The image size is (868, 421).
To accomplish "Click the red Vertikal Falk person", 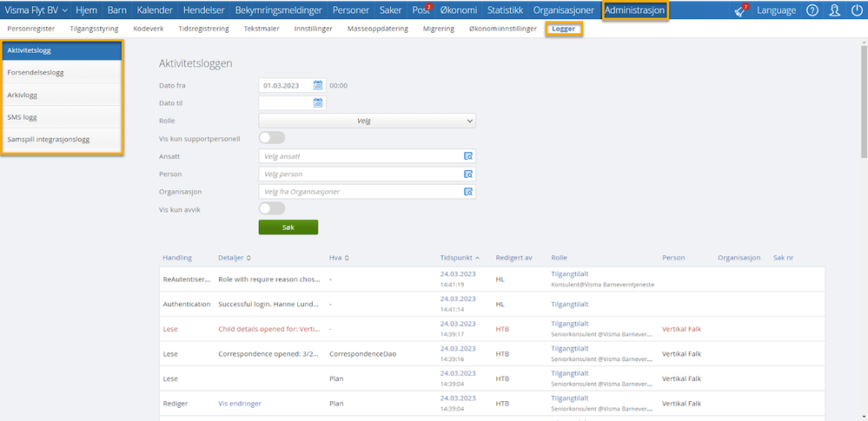I will (x=681, y=329).
